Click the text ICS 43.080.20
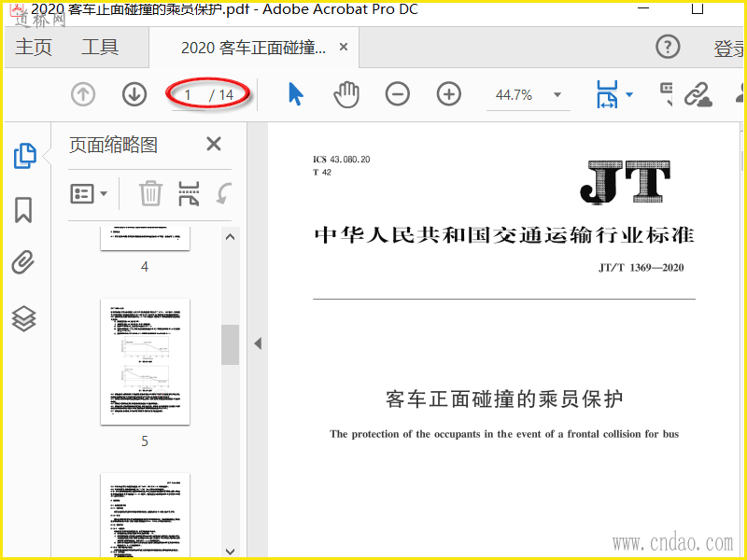The width and height of the screenshot is (747, 560). click(x=341, y=160)
